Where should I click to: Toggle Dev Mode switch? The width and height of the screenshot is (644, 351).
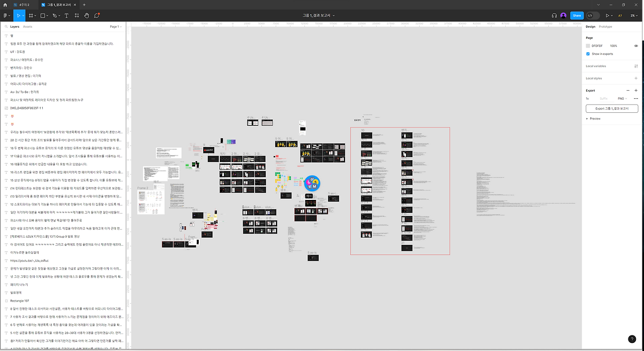[x=593, y=16]
